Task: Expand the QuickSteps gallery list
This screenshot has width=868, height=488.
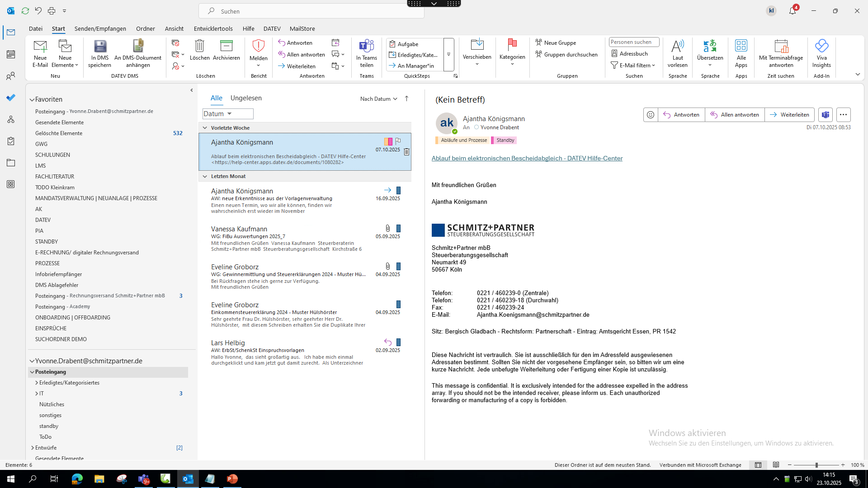Action: [x=448, y=55]
